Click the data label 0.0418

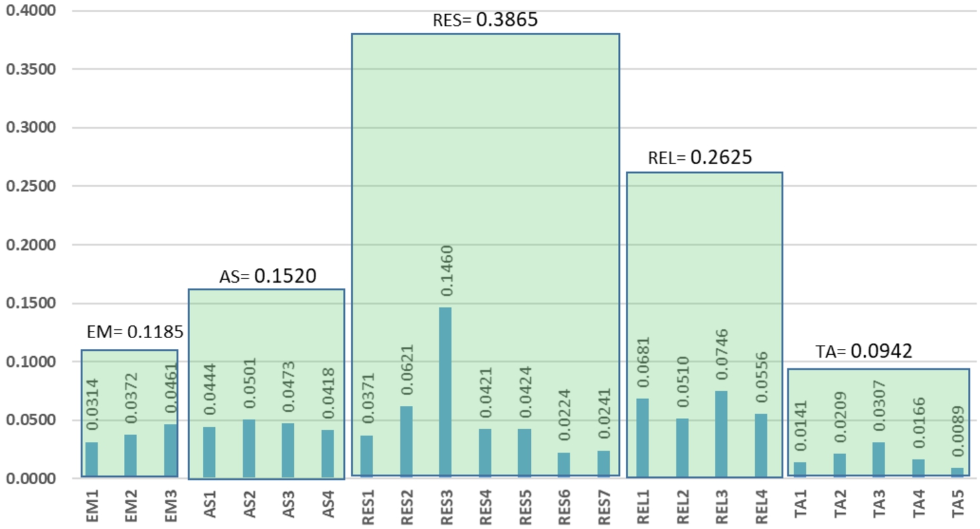pyautogui.click(x=328, y=392)
